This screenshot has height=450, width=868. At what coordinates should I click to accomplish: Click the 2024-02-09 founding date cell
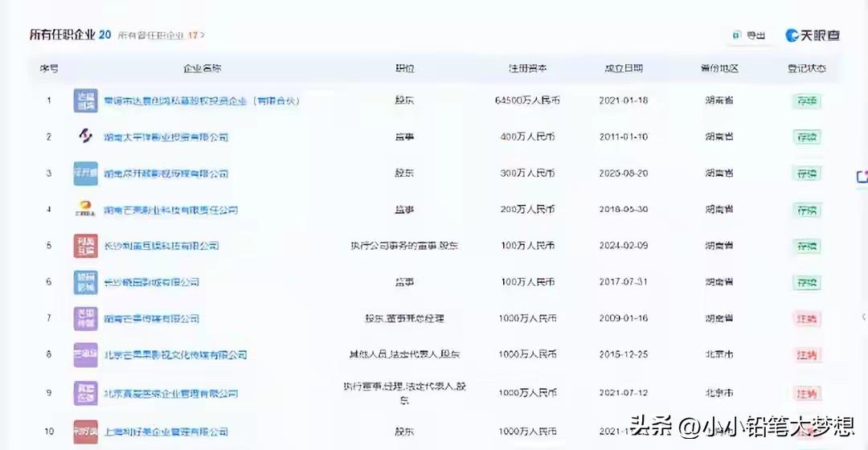click(x=624, y=245)
